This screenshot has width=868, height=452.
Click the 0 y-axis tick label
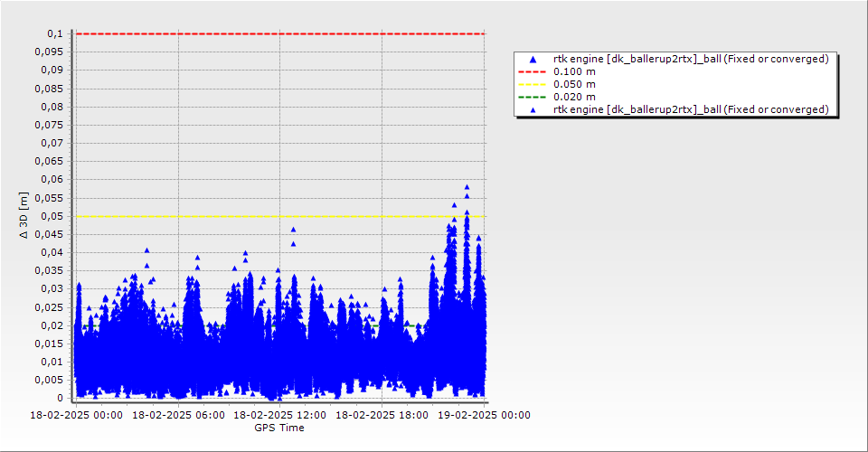pyautogui.click(x=61, y=398)
